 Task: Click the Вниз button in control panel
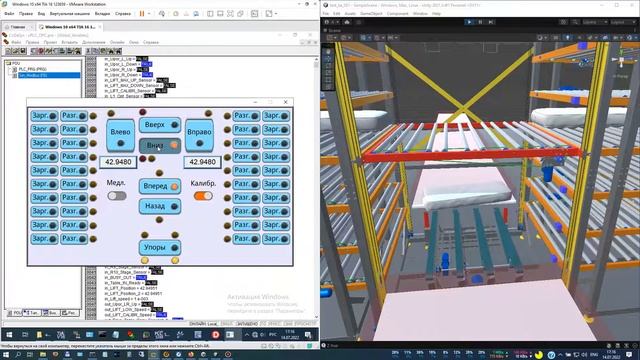tap(160, 145)
